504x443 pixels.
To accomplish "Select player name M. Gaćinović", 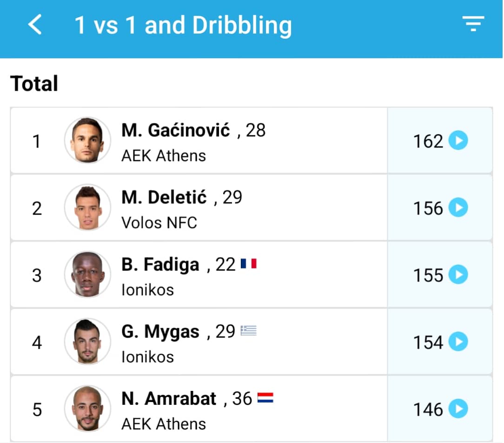I will pyautogui.click(x=175, y=130).
